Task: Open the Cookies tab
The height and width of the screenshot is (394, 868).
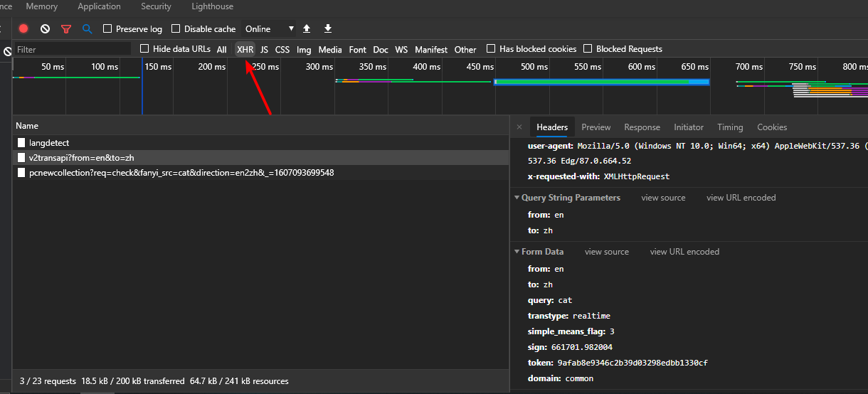Action: click(x=772, y=127)
